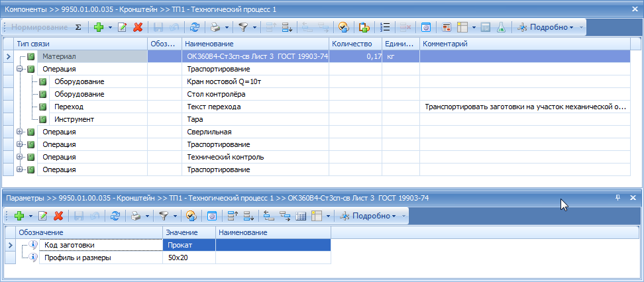Click the Материал row cell
Viewport: 644px width, 282px height.
point(92,57)
